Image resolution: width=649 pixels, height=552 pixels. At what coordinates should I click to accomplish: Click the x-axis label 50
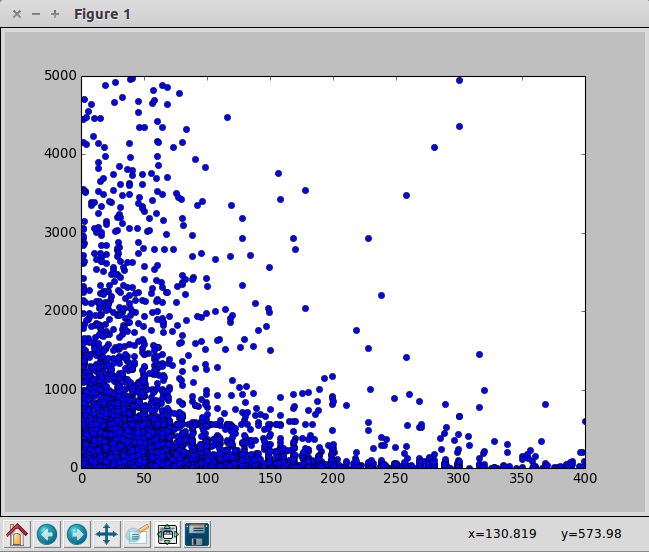(144, 479)
